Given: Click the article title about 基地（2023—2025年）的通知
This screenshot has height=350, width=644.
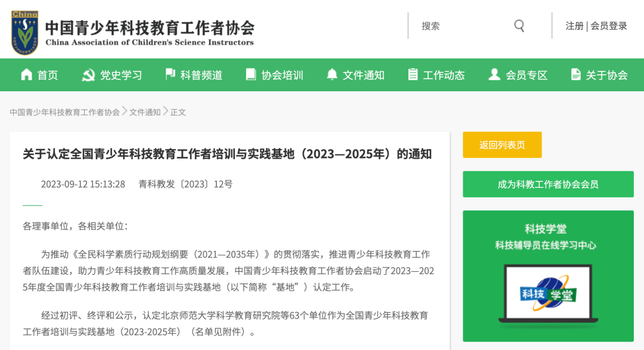Looking at the screenshot, I should (227, 154).
